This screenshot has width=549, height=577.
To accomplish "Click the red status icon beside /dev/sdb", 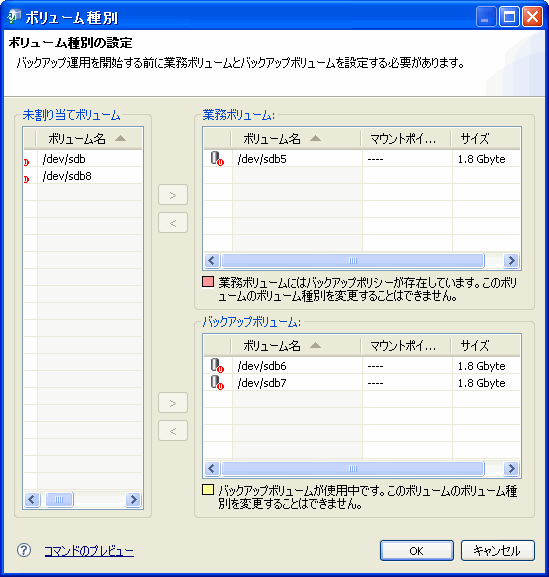I will point(26,162).
